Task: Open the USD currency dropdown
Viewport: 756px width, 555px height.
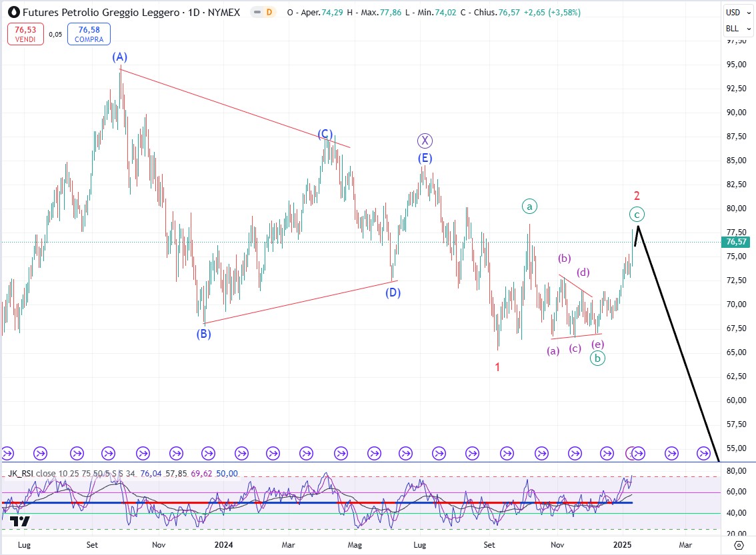Action: point(738,13)
